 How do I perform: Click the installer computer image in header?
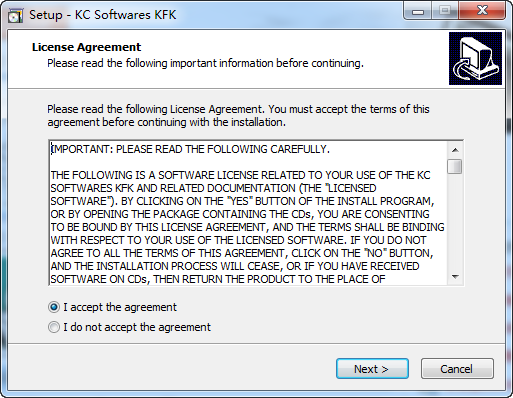pyautogui.click(x=475, y=58)
